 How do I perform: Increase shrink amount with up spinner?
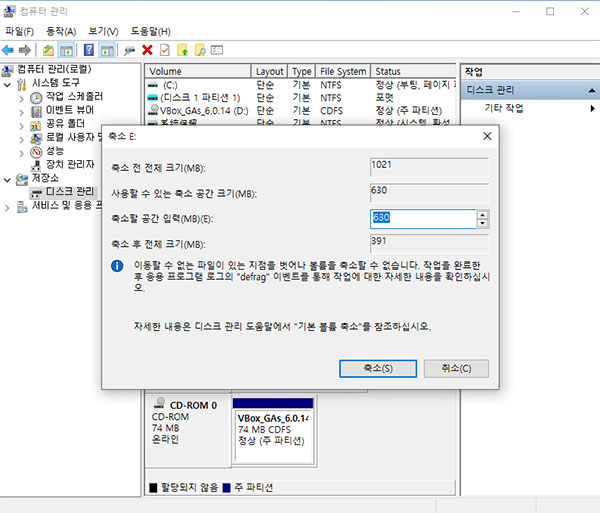coord(483,215)
